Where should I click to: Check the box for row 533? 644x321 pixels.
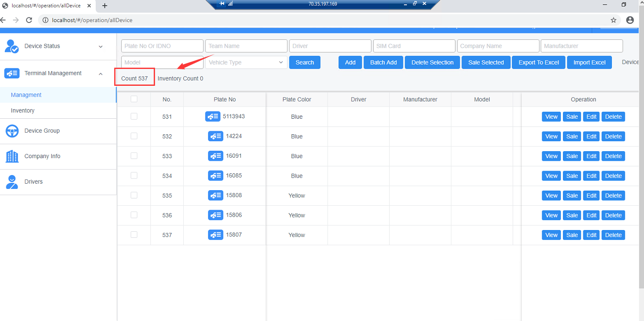[134, 156]
